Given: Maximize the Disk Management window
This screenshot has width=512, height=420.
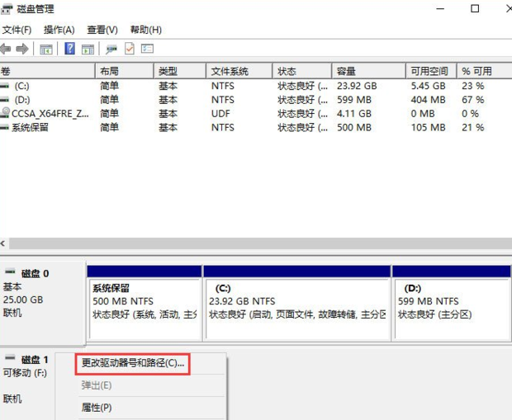Looking at the screenshot, I should click(475, 9).
